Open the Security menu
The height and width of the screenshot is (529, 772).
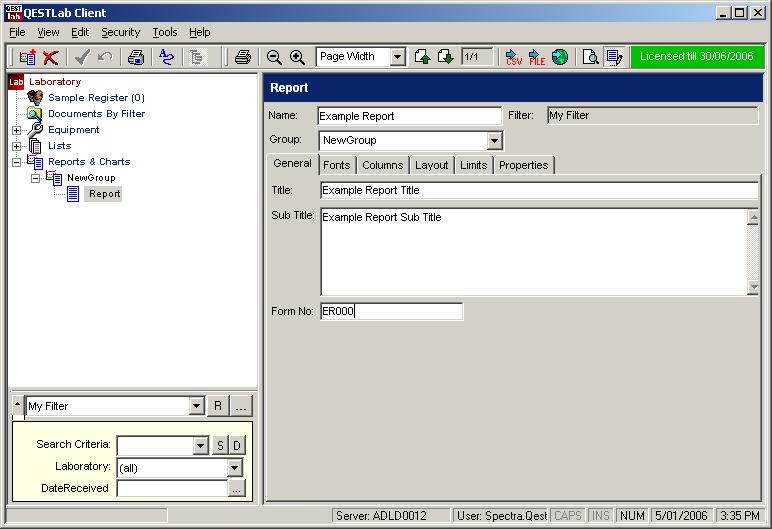pyautogui.click(x=120, y=32)
